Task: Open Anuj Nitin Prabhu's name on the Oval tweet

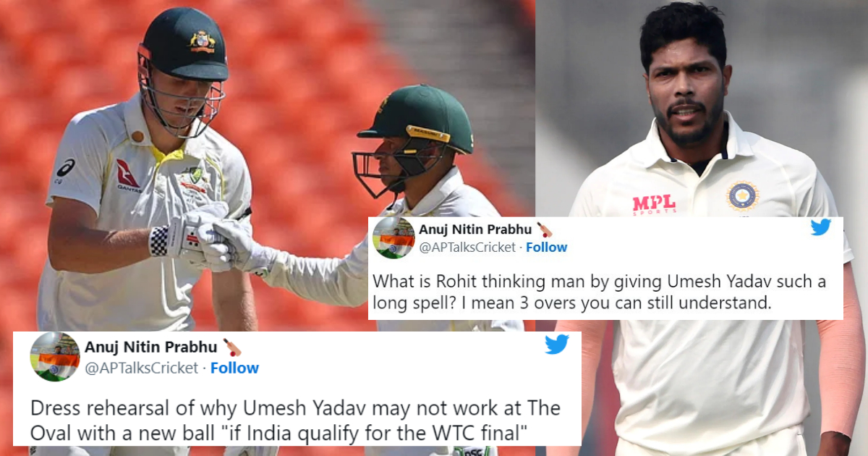Action: [x=151, y=347]
